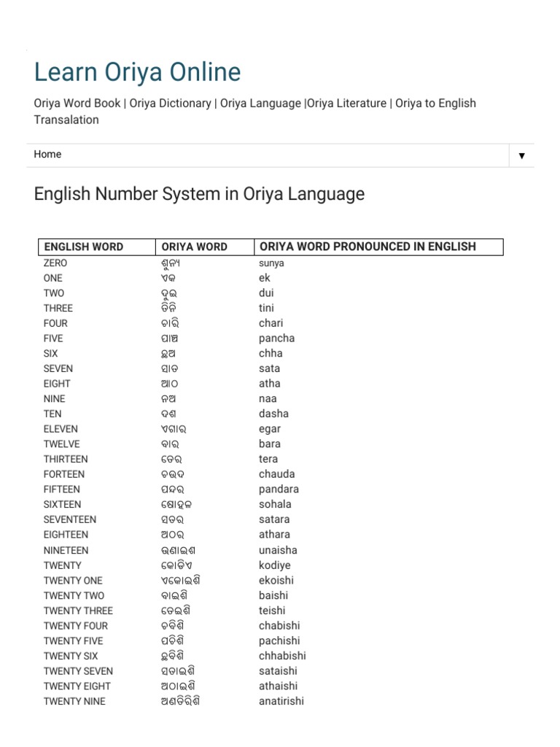Select the pronunciation 'sataishi'
The height and width of the screenshot is (747, 560).
point(278,671)
